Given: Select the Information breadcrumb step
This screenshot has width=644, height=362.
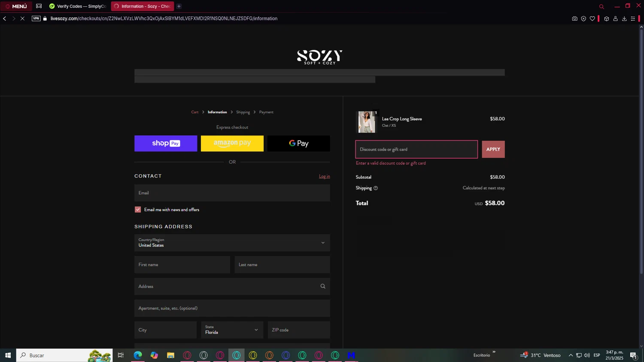Looking at the screenshot, I should (x=217, y=112).
